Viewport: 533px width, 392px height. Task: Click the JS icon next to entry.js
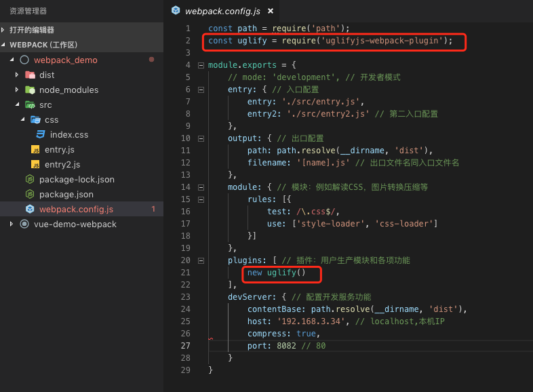tap(35, 150)
